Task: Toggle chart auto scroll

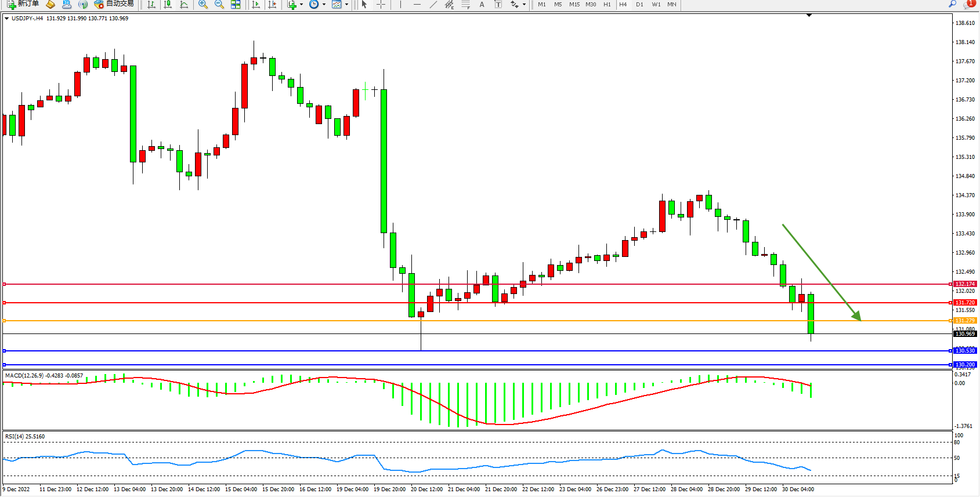Action: [256, 5]
